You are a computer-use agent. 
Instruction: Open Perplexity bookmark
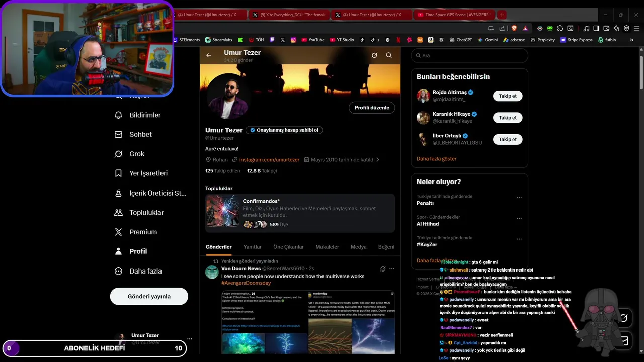click(x=542, y=40)
